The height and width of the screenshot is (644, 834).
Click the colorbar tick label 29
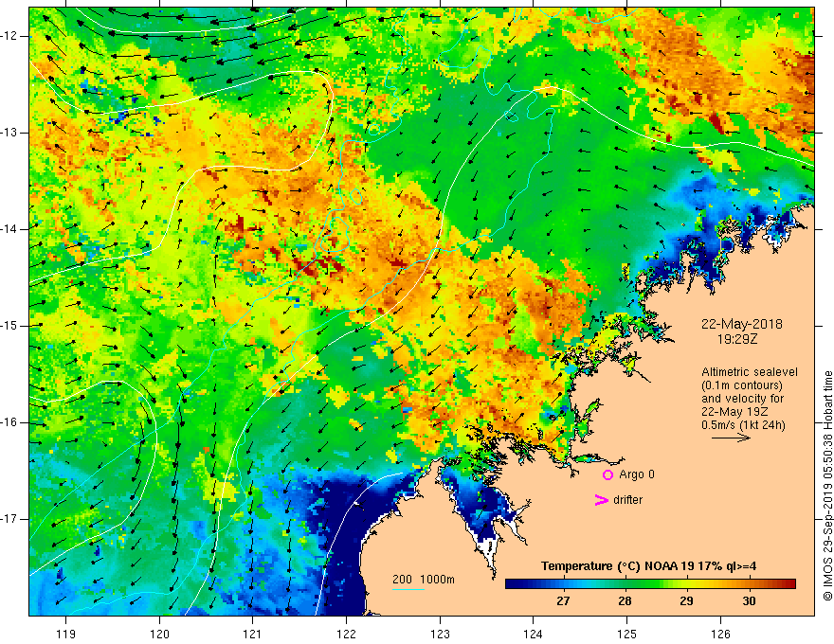pos(686,601)
